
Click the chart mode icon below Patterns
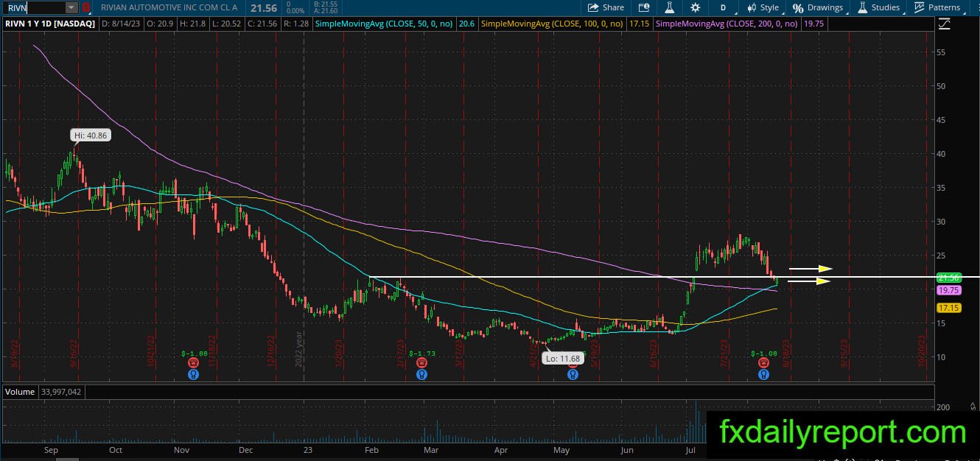tap(944, 24)
